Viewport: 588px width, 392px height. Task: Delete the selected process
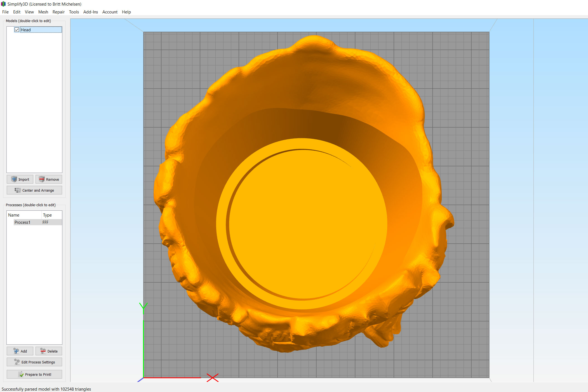click(49, 351)
